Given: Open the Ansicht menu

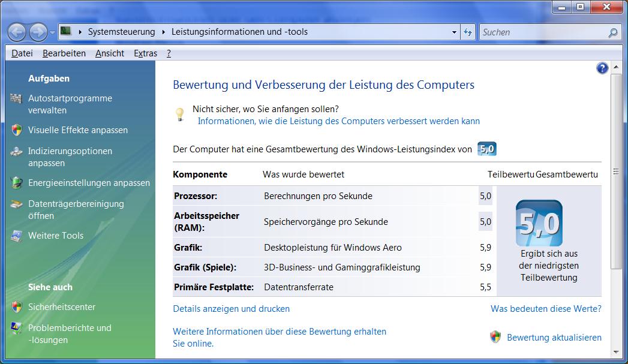Looking at the screenshot, I should click(110, 53).
